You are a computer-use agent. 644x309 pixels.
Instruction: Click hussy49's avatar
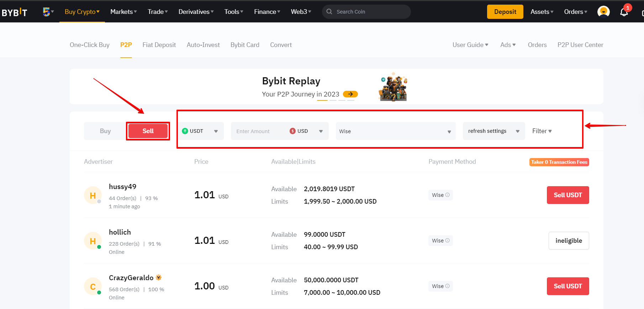point(93,195)
